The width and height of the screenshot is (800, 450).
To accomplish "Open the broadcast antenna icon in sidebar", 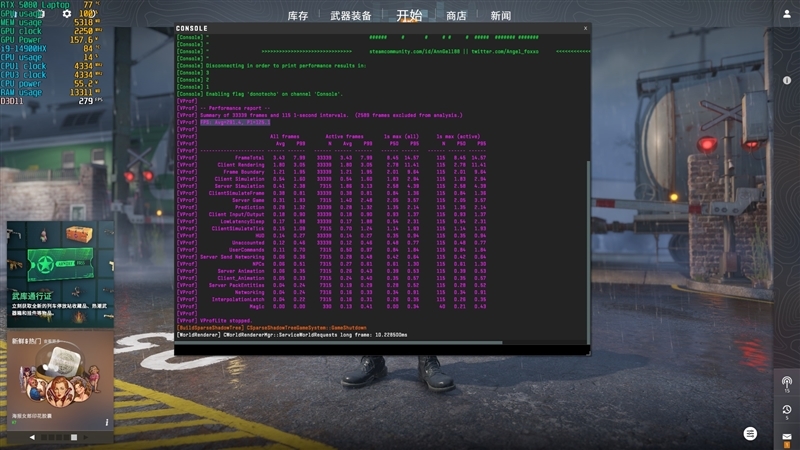I will click(787, 383).
